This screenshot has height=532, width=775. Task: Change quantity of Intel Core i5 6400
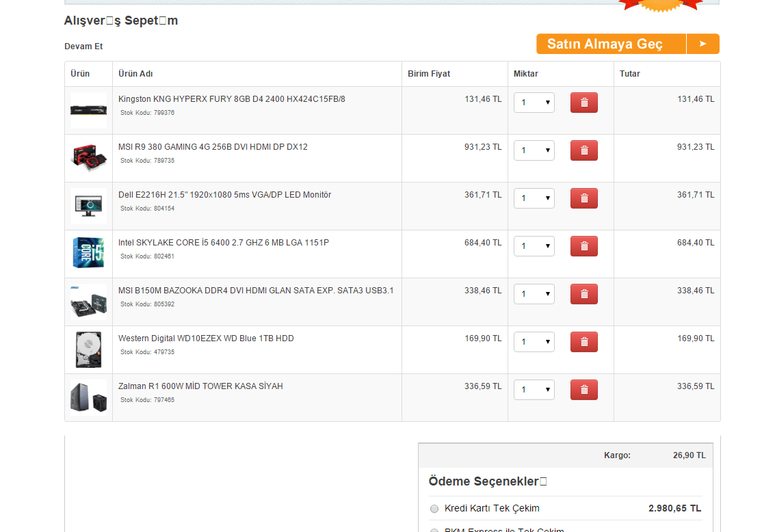click(534, 246)
